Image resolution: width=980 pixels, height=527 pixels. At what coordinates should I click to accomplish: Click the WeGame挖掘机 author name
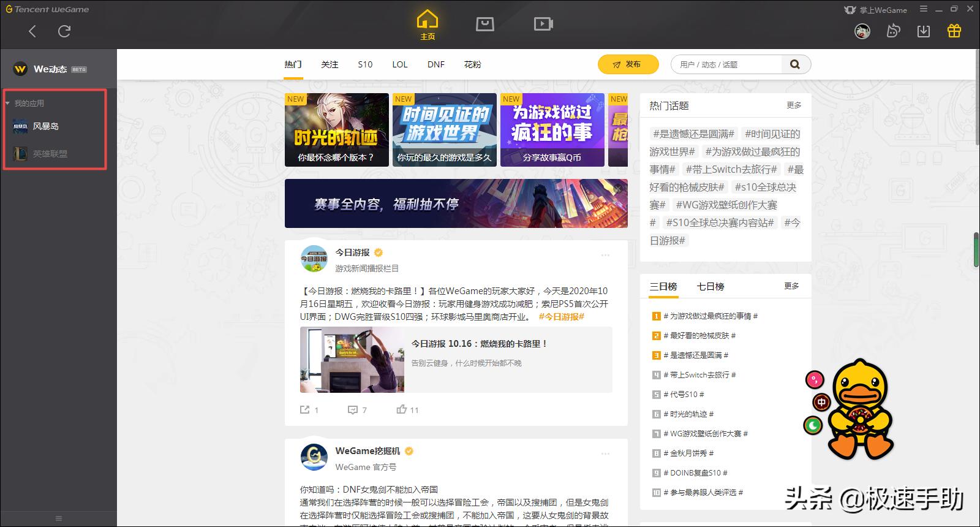(367, 451)
